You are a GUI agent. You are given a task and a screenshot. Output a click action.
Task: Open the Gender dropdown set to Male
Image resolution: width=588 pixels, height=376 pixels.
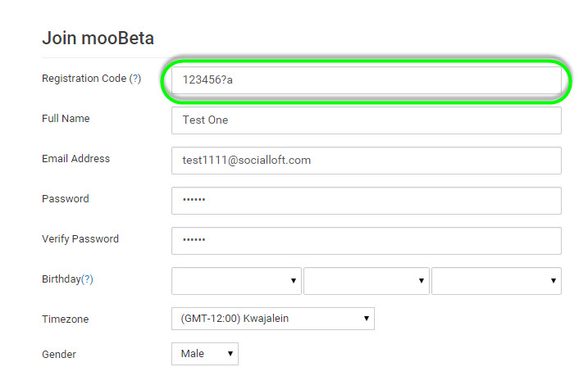[205, 354]
